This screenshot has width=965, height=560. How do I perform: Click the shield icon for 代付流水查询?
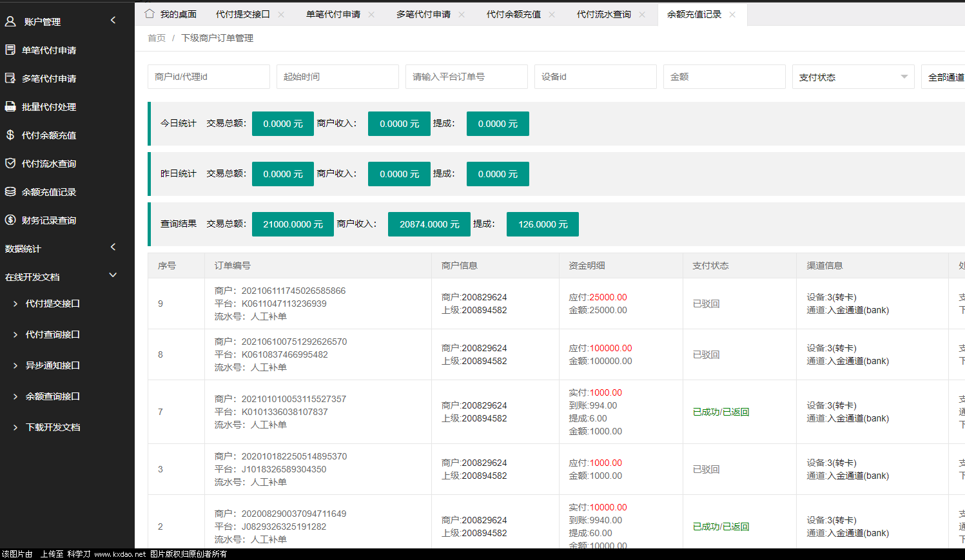(10, 163)
